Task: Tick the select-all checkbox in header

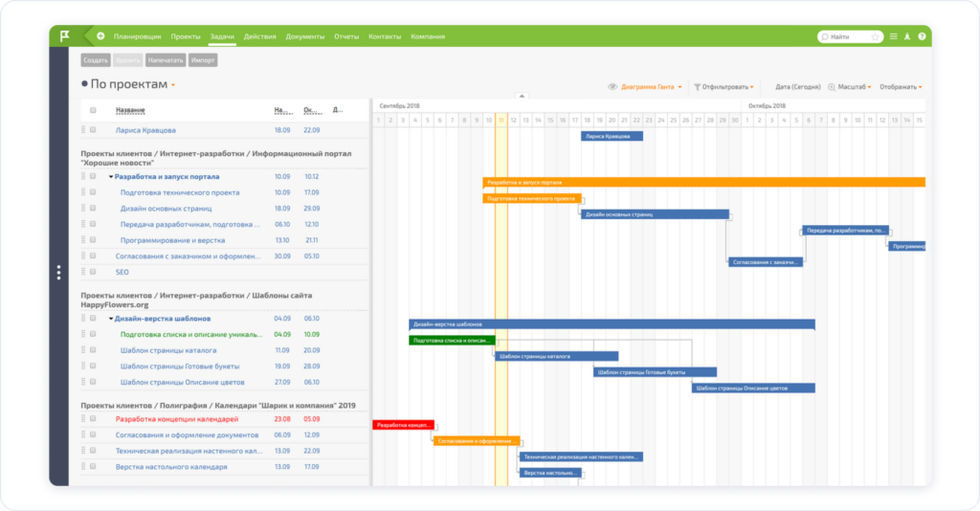Action: [93, 110]
